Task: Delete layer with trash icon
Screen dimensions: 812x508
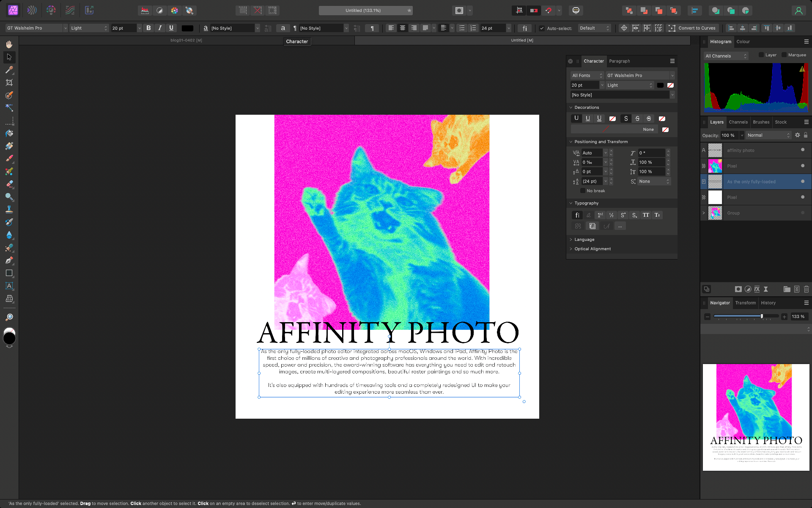Action: [x=806, y=289]
